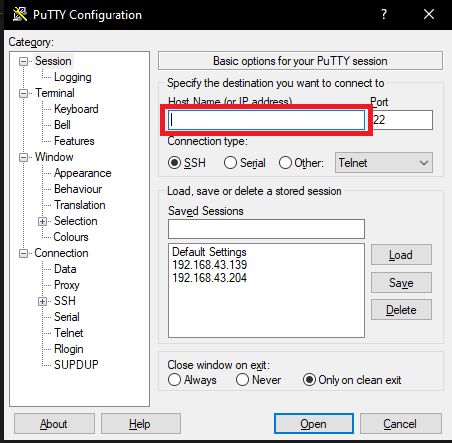Screen dimensions: 452x443
Task: Select Default Settings saved session
Action: [209, 252]
